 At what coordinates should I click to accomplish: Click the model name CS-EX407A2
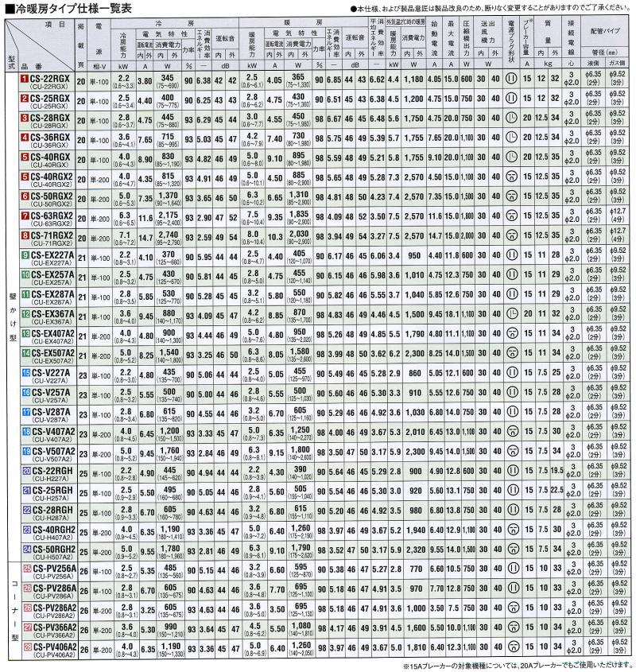click(x=53, y=333)
